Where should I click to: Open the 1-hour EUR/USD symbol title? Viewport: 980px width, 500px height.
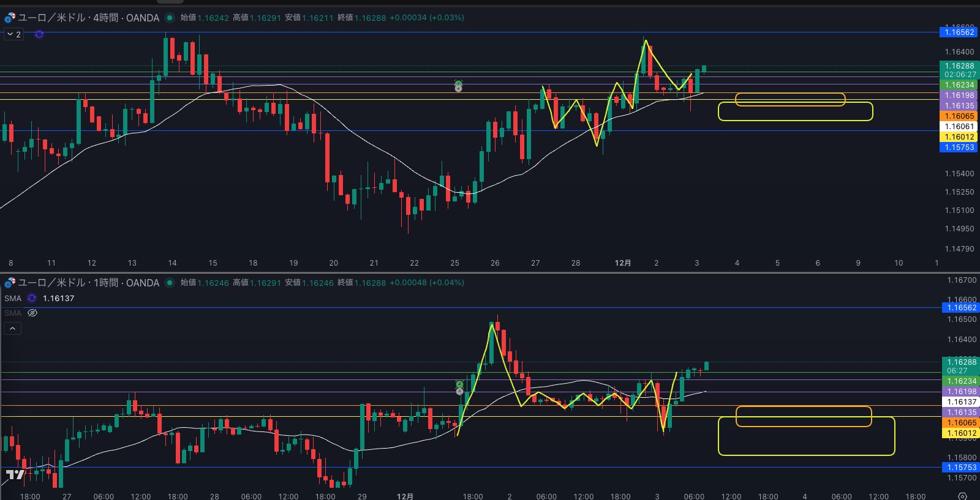pos(89,283)
